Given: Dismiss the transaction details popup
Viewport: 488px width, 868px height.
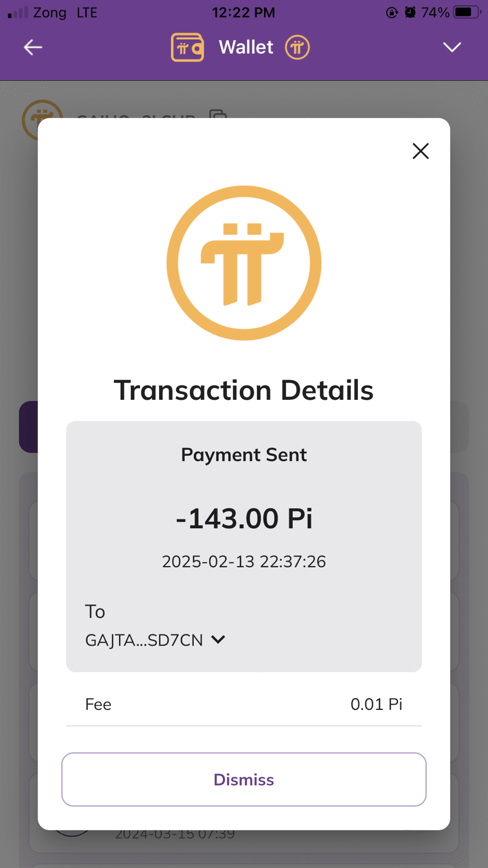Looking at the screenshot, I should coord(244,780).
